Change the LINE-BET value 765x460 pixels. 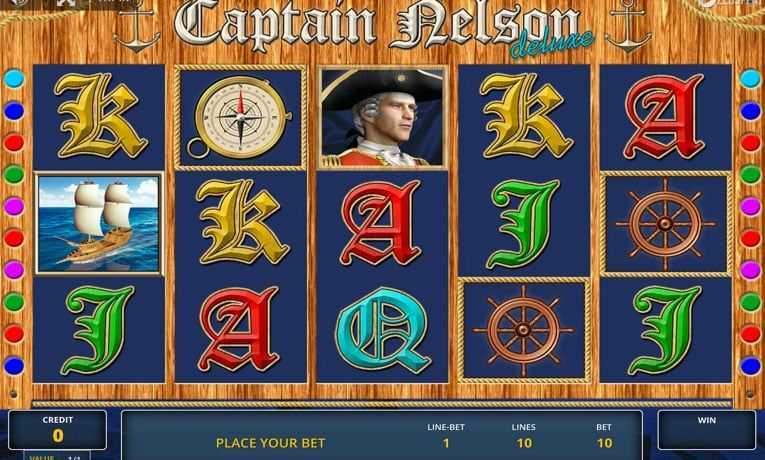pos(446,443)
